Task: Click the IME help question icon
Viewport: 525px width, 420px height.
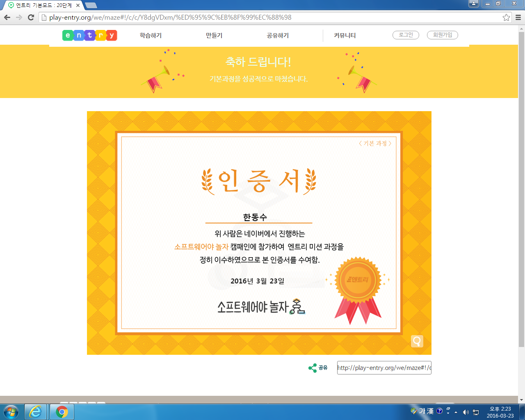Action: 440,411
